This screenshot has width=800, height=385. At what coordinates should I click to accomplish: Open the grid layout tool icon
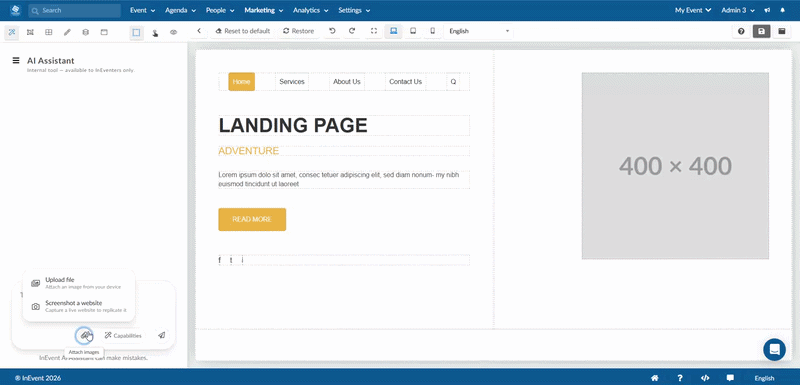[x=48, y=32]
